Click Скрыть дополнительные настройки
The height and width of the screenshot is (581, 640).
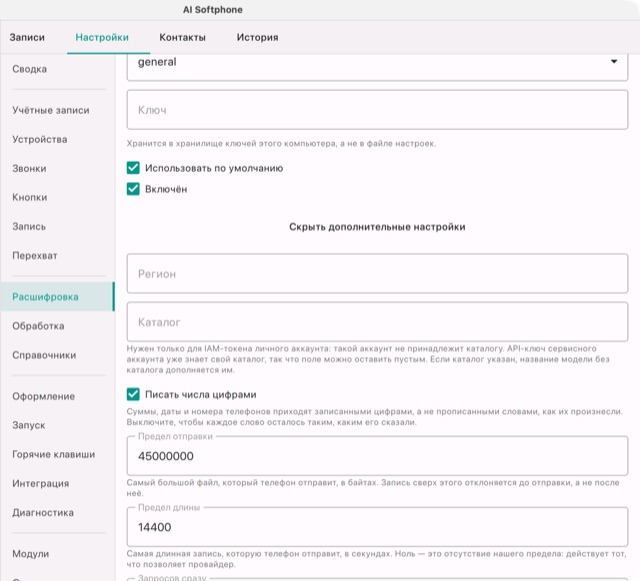click(377, 227)
